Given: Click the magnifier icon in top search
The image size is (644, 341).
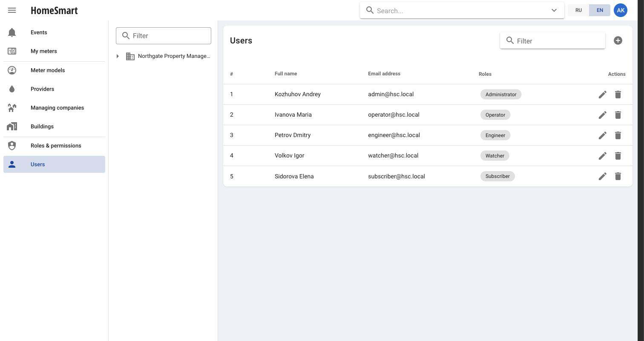Looking at the screenshot, I should [370, 10].
